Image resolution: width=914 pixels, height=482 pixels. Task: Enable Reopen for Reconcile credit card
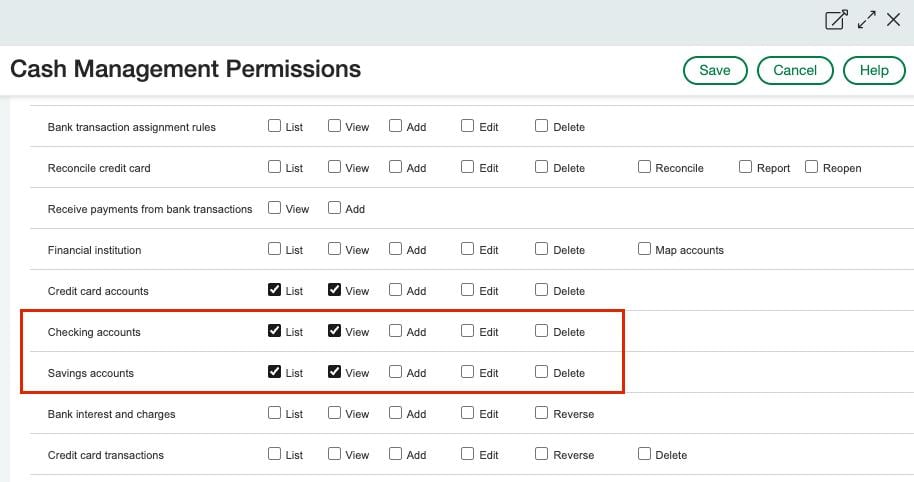point(812,167)
